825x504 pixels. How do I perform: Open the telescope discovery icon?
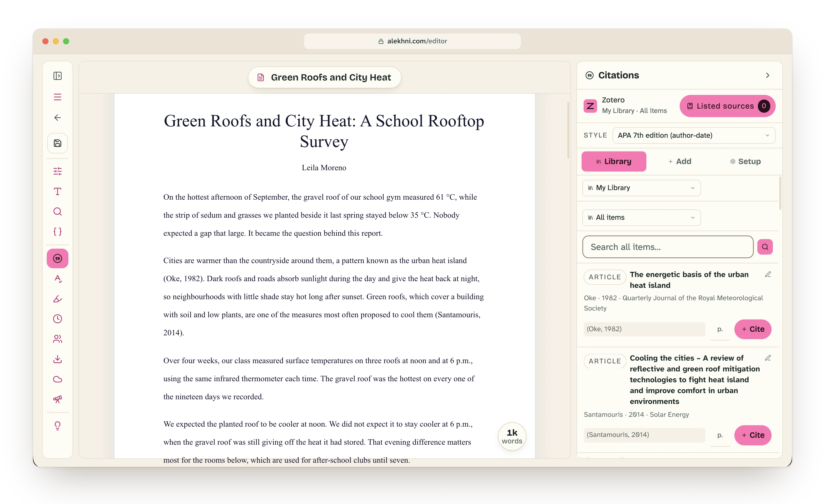pos(58,399)
